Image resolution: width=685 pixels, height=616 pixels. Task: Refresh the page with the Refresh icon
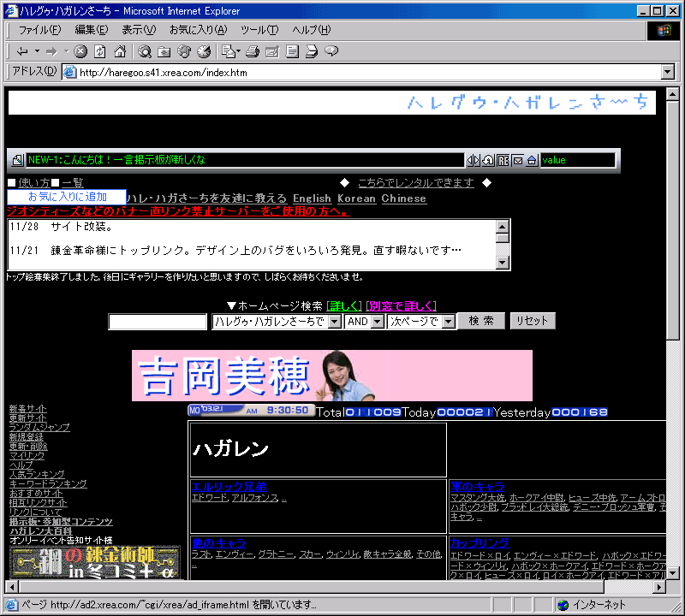tap(100, 51)
